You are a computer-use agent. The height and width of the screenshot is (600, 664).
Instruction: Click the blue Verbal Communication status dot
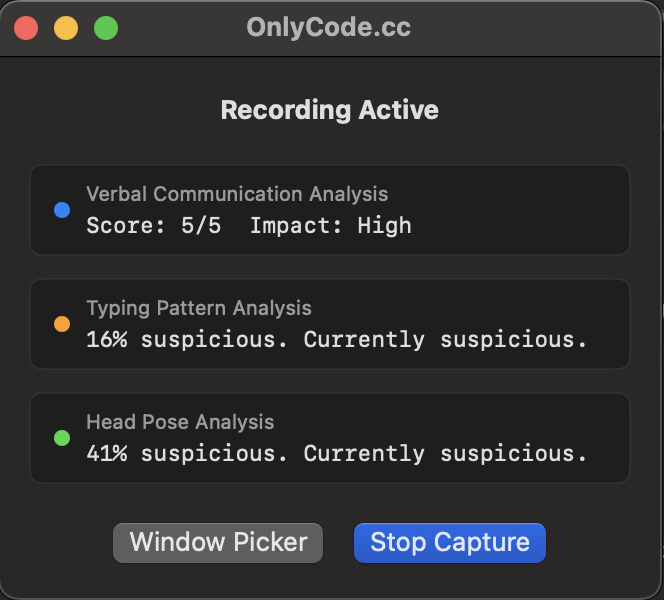pos(62,210)
